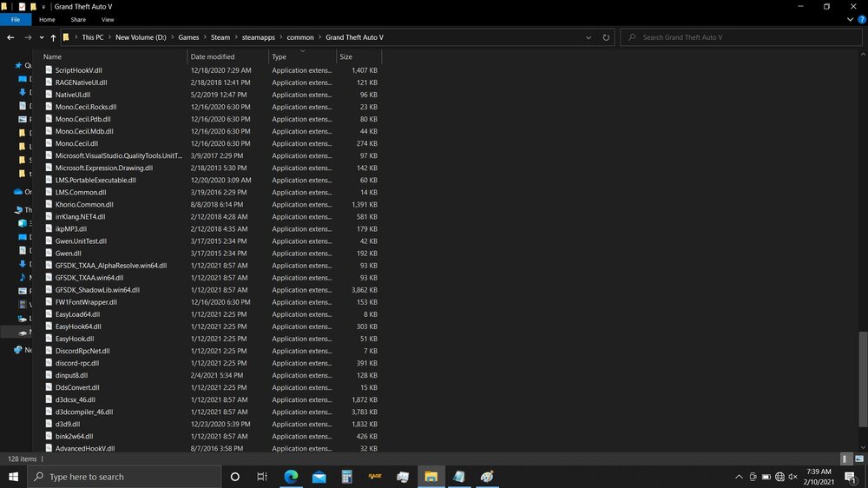This screenshot has height=488, width=868.
Task: Sort files by the Size column
Action: coord(358,56)
